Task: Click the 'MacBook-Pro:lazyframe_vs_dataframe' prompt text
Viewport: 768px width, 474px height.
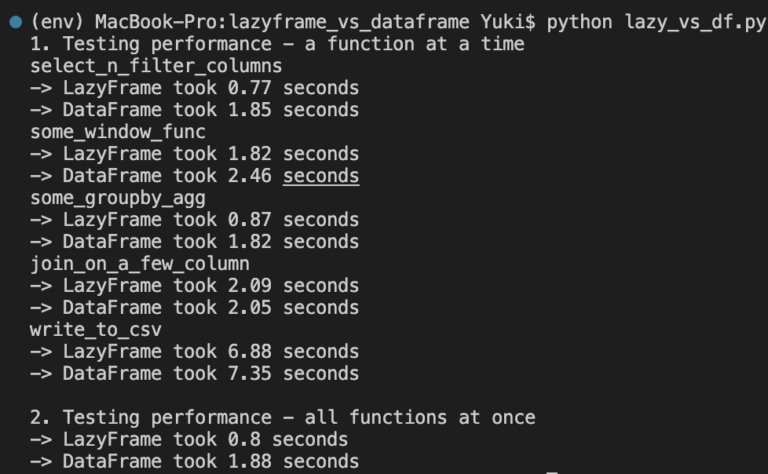Action: point(282,23)
